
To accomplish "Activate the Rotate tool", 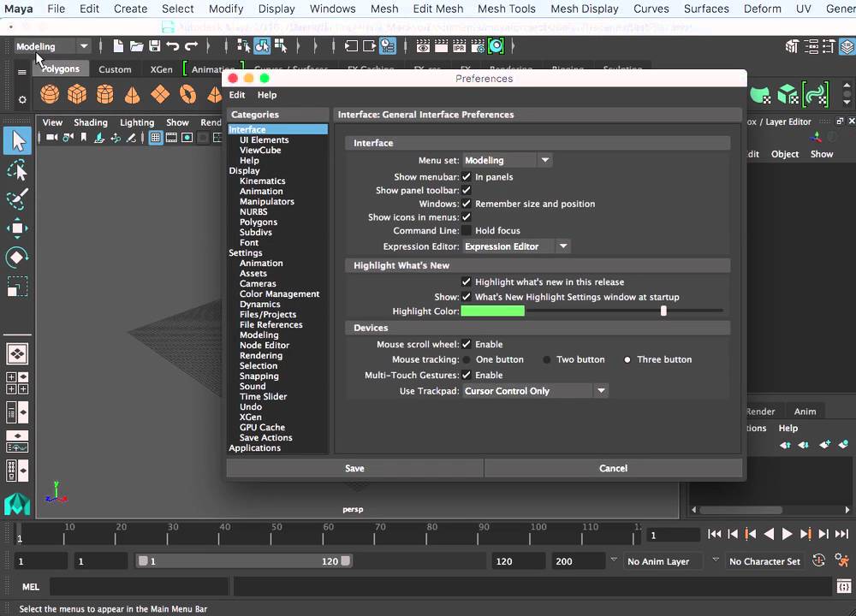I will pos(17,258).
